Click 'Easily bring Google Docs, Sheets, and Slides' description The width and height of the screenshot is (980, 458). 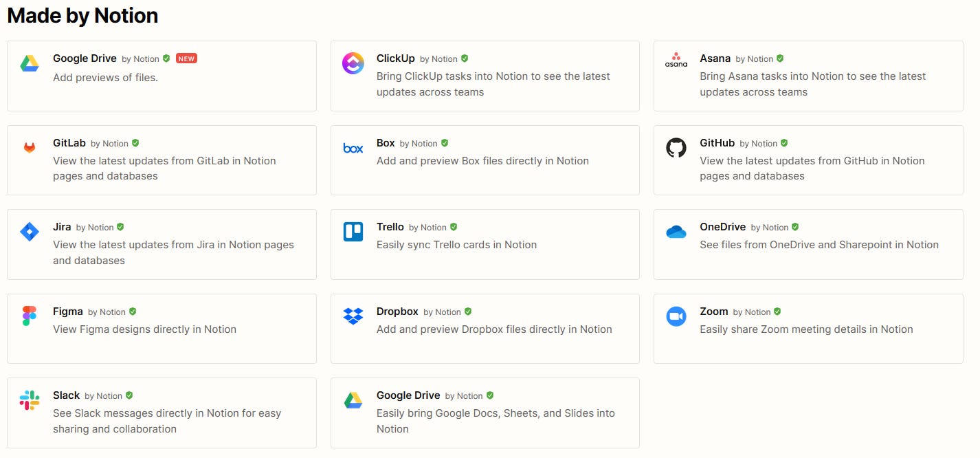tap(495, 421)
